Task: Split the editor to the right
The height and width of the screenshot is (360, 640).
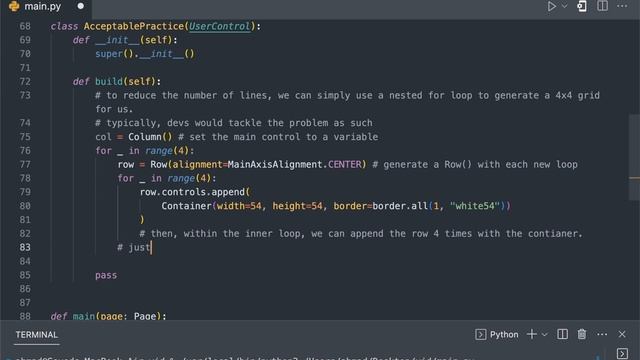Action: 602,6
